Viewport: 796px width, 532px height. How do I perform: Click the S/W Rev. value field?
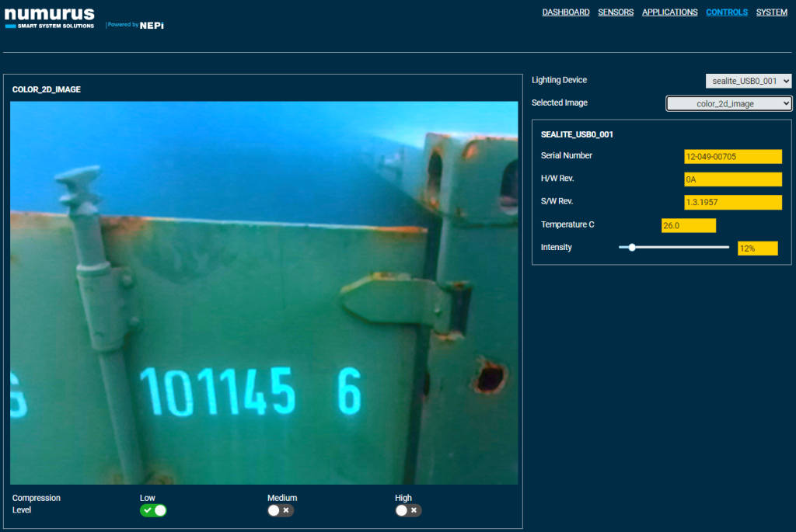[732, 203]
